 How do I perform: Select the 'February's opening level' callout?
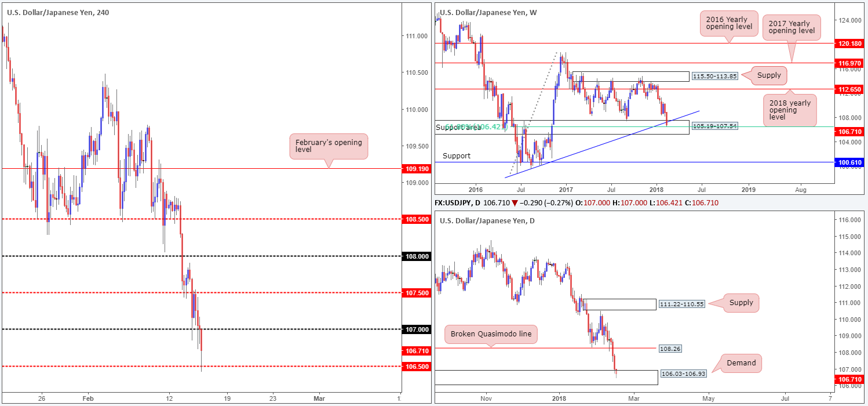[x=329, y=147]
